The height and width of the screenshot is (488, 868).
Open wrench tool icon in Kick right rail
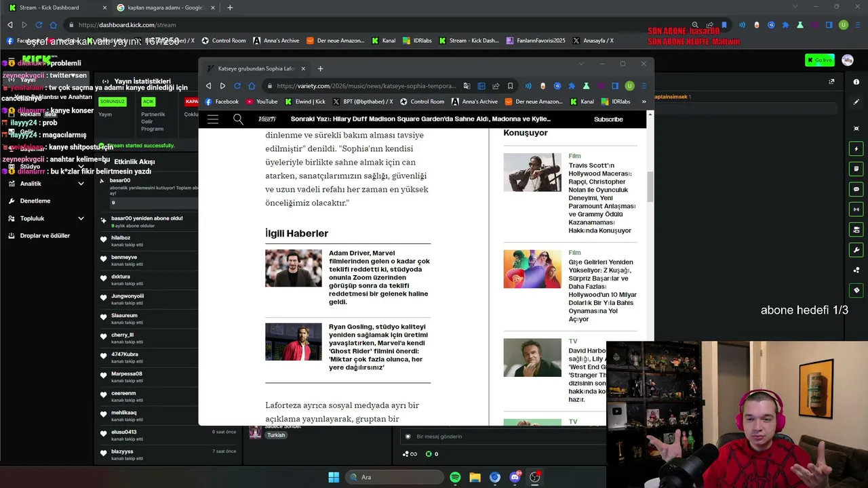[x=856, y=250]
